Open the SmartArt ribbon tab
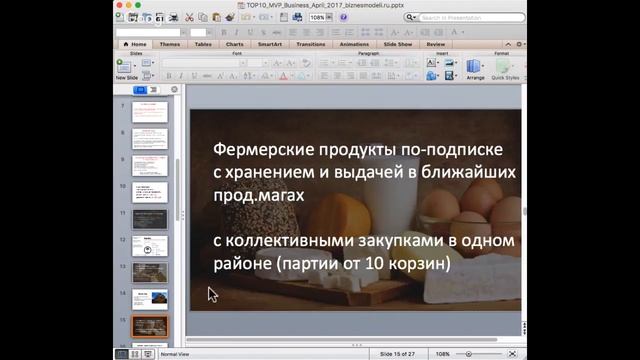Image resolution: width=640 pixels, height=360 pixels. click(x=269, y=44)
